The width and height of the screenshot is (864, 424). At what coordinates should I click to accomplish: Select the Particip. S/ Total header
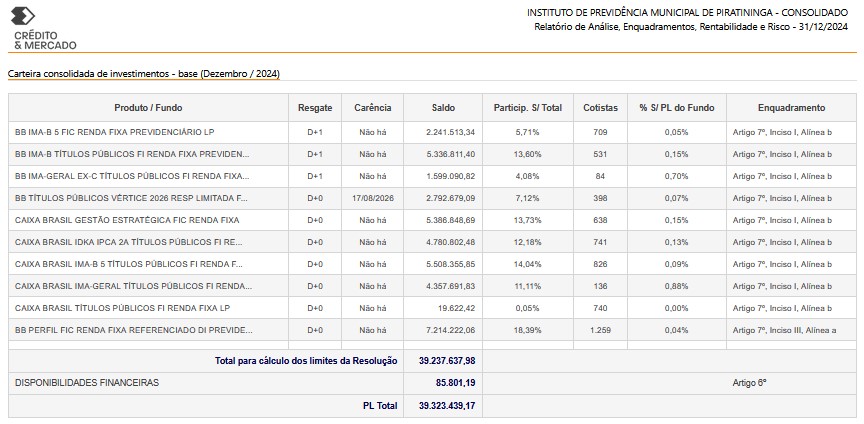(528, 108)
